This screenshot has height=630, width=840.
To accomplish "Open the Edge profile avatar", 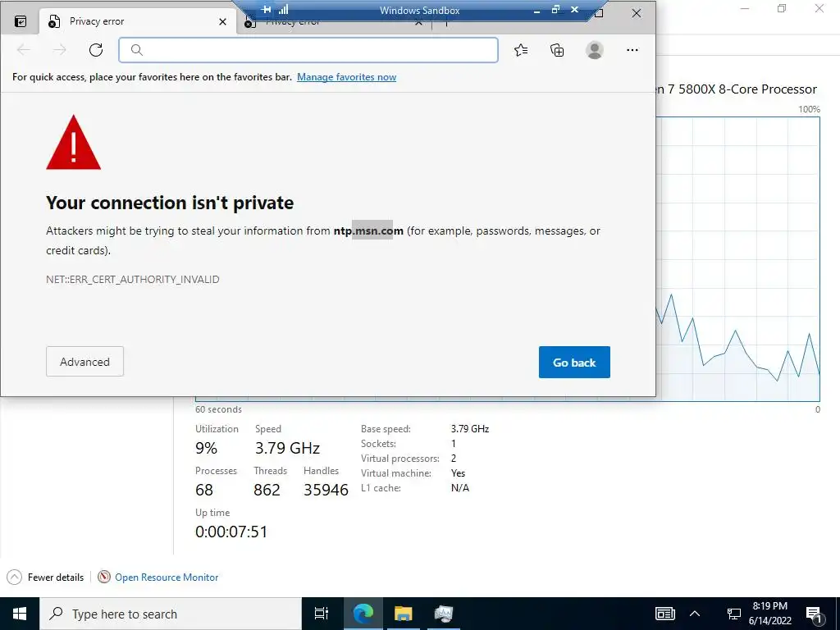I will [x=594, y=50].
